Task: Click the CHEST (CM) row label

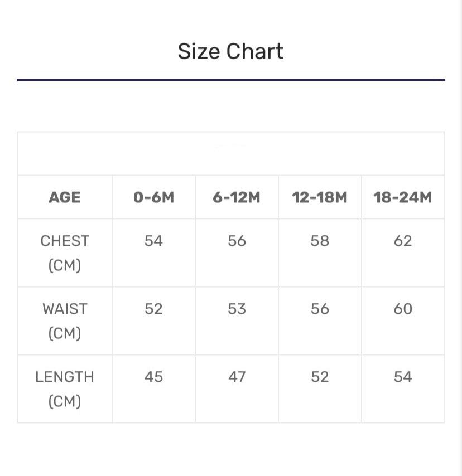Action: tap(65, 252)
